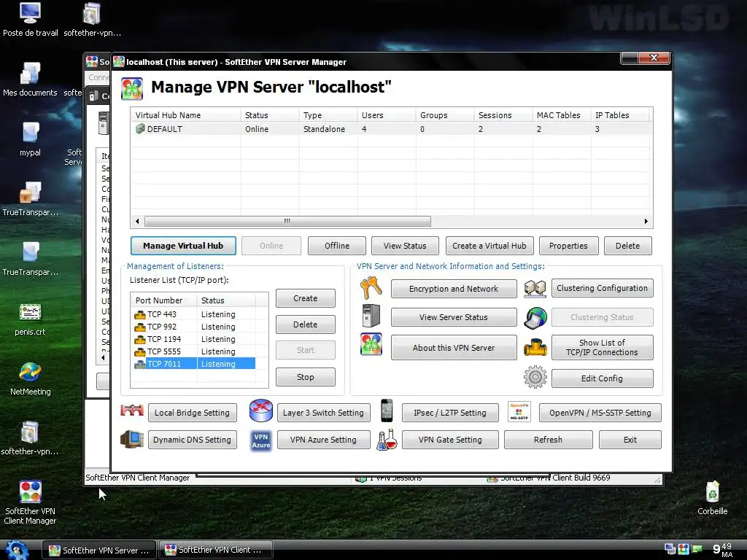Viewport: 747px width, 560px height.
Task: Open VPN Gate Setting
Action: tap(450, 440)
